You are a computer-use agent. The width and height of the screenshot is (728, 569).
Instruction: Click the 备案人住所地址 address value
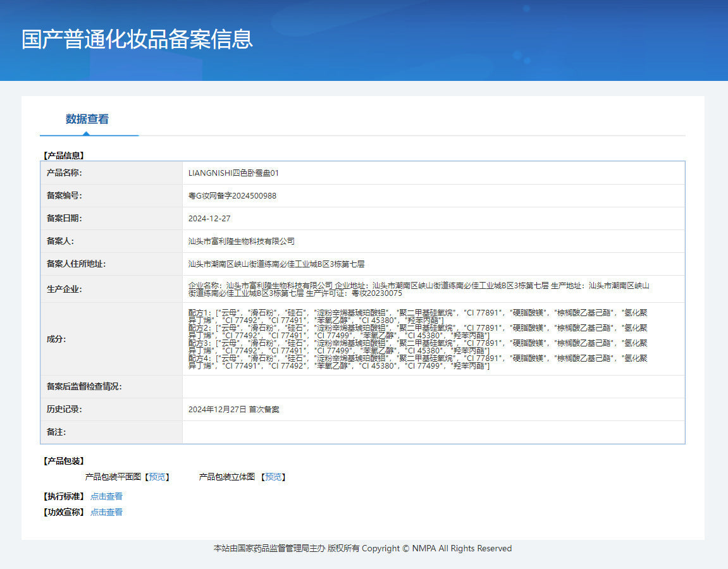point(276,264)
